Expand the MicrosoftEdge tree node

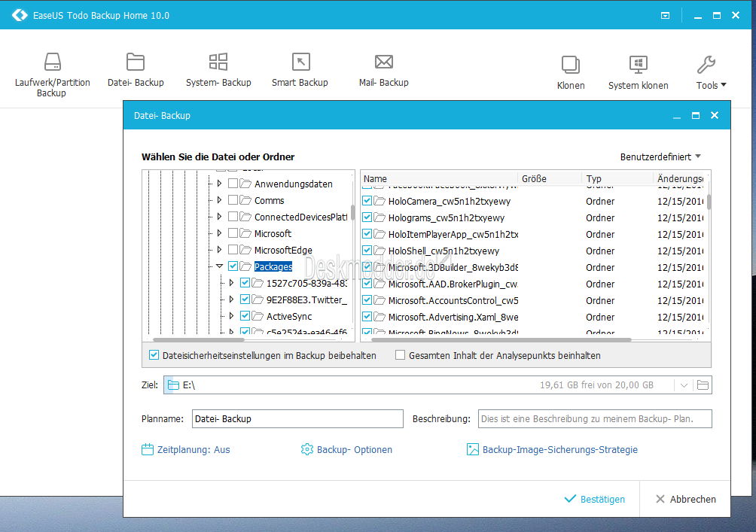[x=219, y=250]
